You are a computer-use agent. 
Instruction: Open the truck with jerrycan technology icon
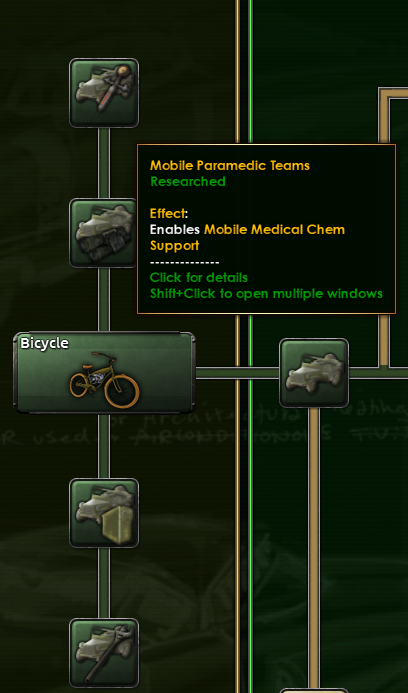(x=104, y=513)
